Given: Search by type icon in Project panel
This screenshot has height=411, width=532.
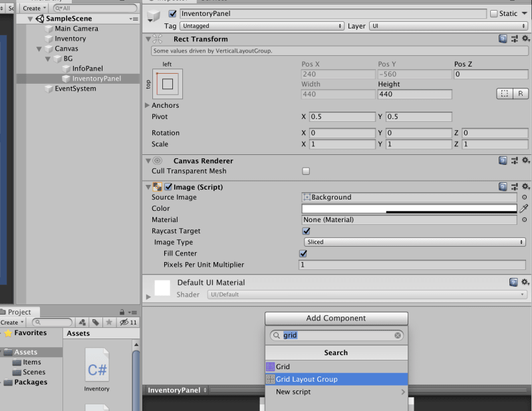Looking at the screenshot, I should pos(82,323).
